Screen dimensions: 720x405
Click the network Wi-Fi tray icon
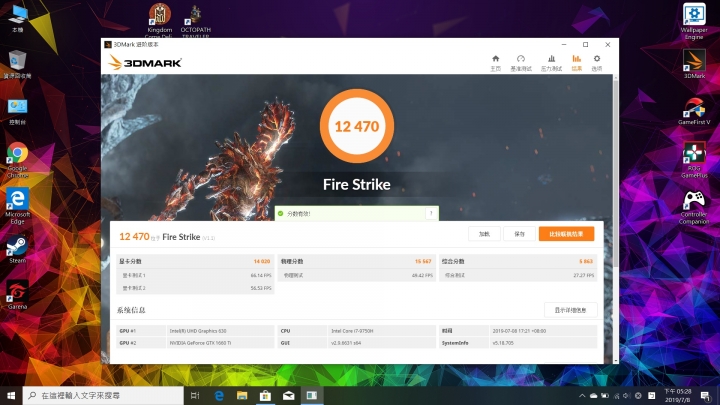616,395
